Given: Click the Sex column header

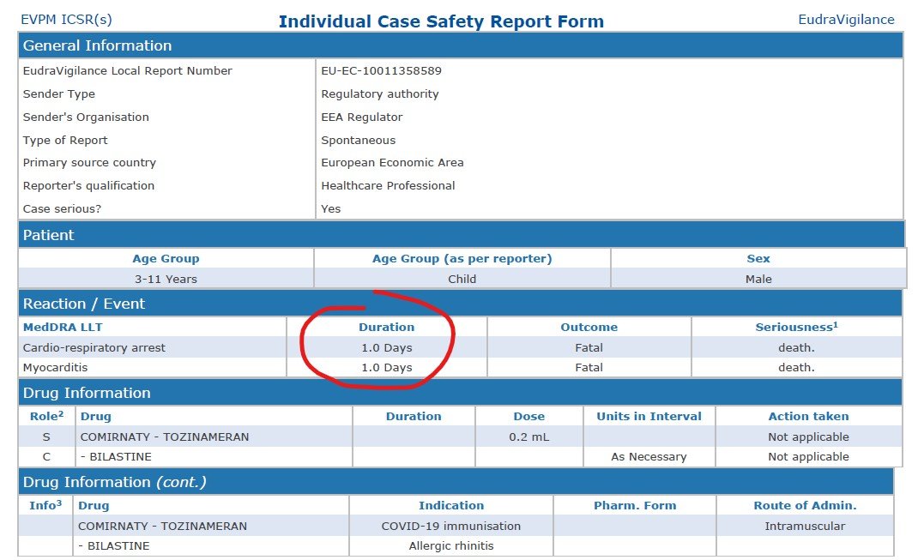Looking at the screenshot, I should click(758, 258).
